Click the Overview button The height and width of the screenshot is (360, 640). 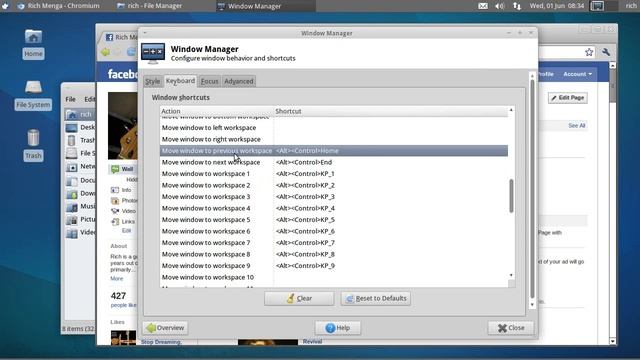click(165, 328)
